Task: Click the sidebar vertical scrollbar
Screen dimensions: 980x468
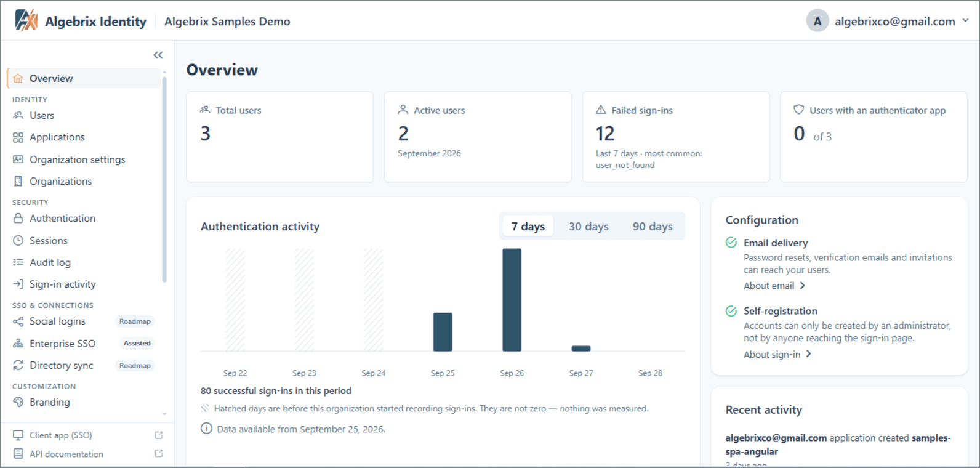Action: 164,179
